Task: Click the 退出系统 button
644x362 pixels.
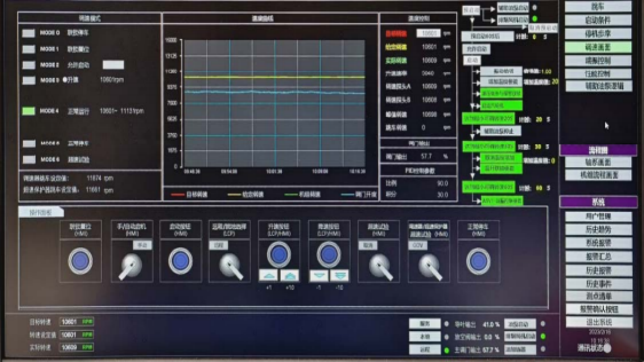Action: (598, 322)
